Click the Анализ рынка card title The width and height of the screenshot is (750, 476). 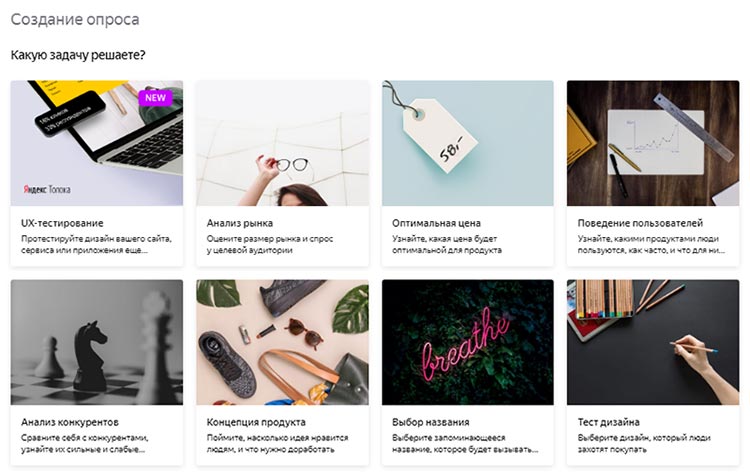pyautogui.click(x=240, y=223)
